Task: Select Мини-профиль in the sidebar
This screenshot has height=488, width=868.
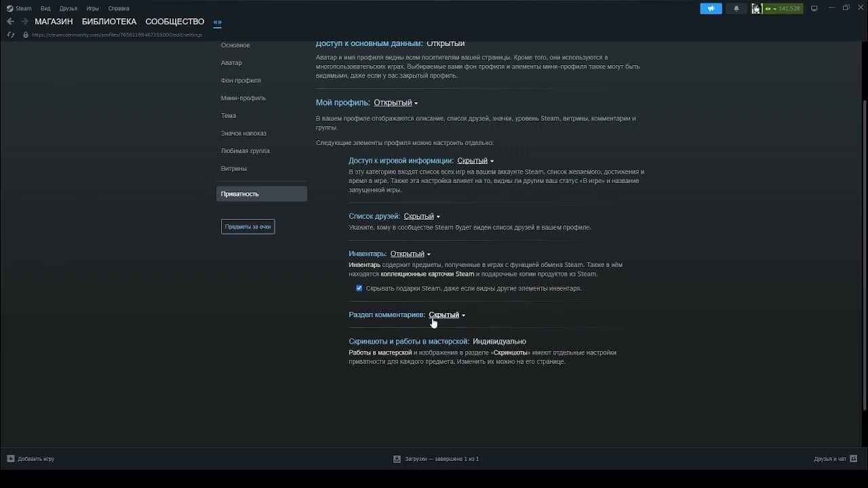Action: click(x=243, y=98)
